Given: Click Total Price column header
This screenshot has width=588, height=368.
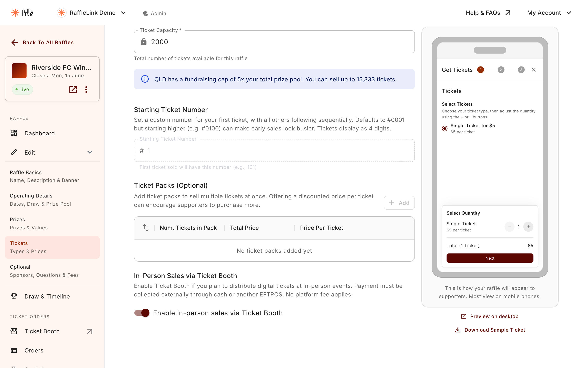Looking at the screenshot, I should 244,228.
